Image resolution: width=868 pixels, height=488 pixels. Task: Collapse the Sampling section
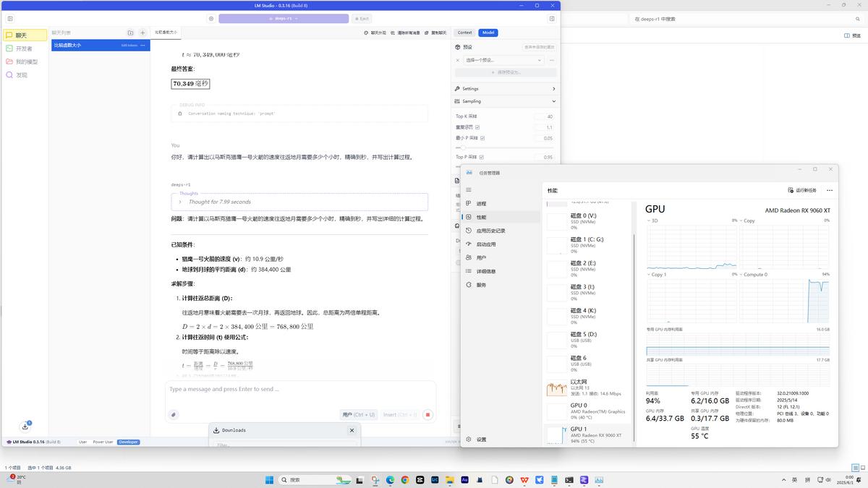click(506, 101)
